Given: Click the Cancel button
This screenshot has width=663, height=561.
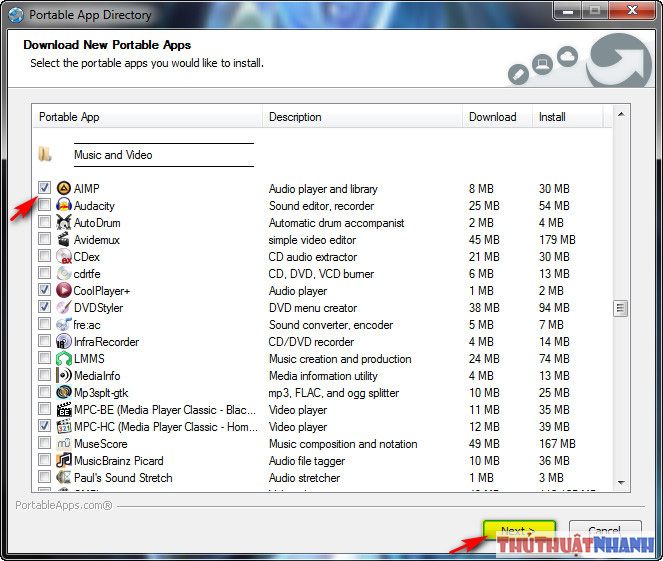Looking at the screenshot, I should click(605, 531).
